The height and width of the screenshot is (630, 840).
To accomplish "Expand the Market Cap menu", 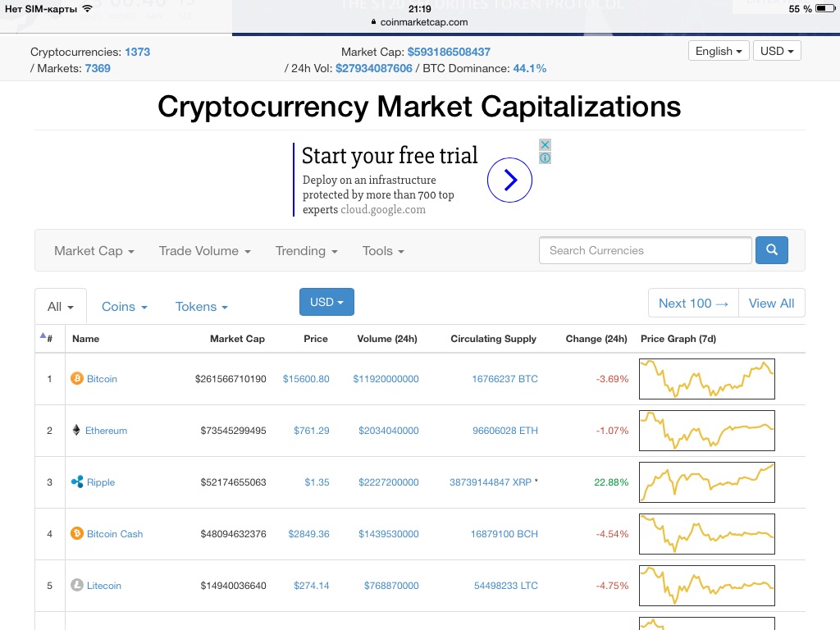I will [94, 251].
